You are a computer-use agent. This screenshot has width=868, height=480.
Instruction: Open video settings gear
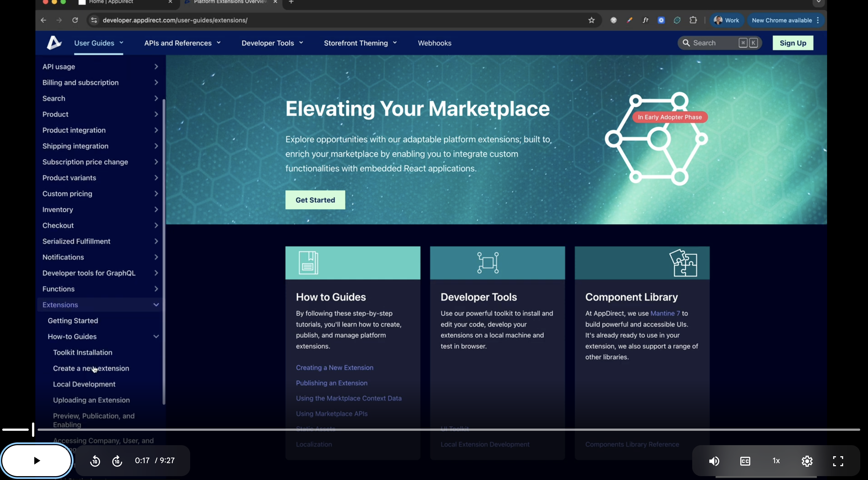807,460
